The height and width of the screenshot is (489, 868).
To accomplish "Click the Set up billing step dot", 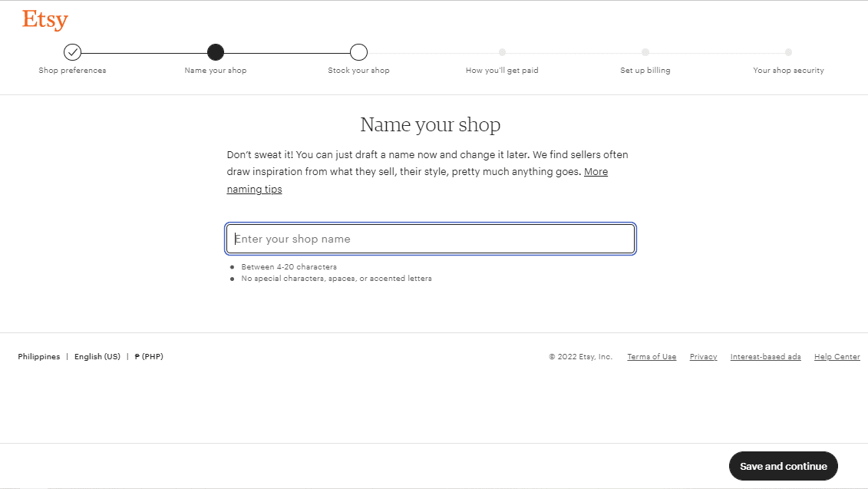I will (x=645, y=52).
